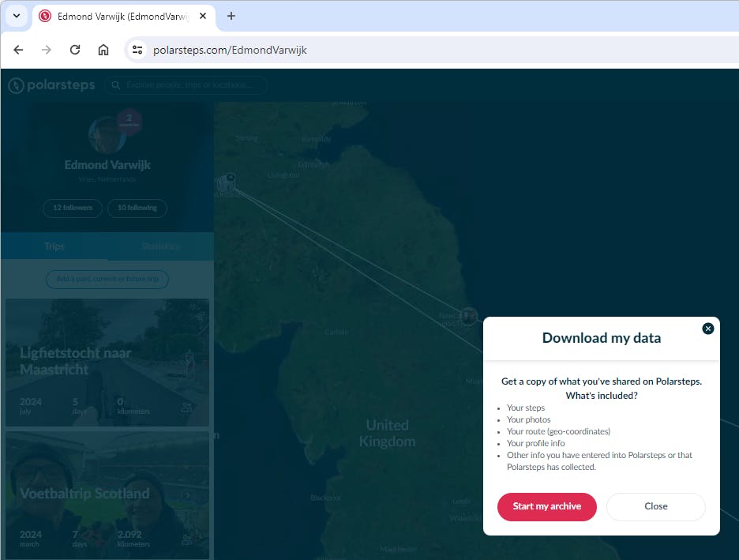Click the arrow on Voetbaltrip Scotland card
The image size is (739, 560).
click(188, 495)
